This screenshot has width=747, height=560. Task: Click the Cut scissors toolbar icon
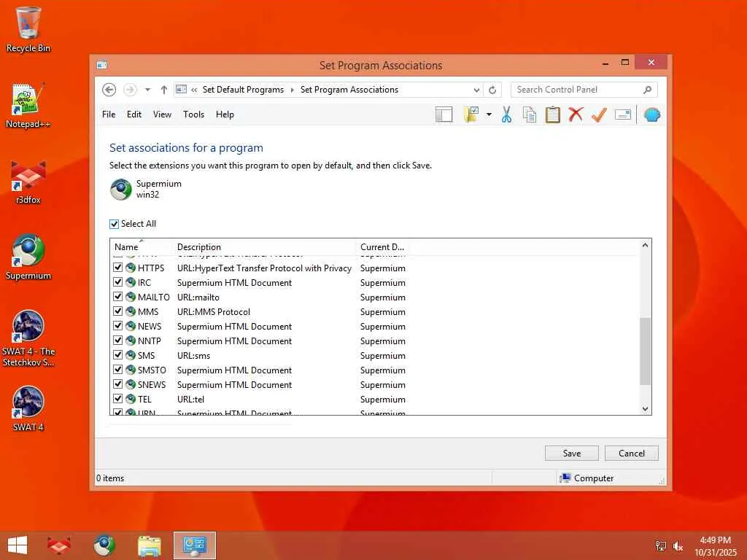pos(506,114)
